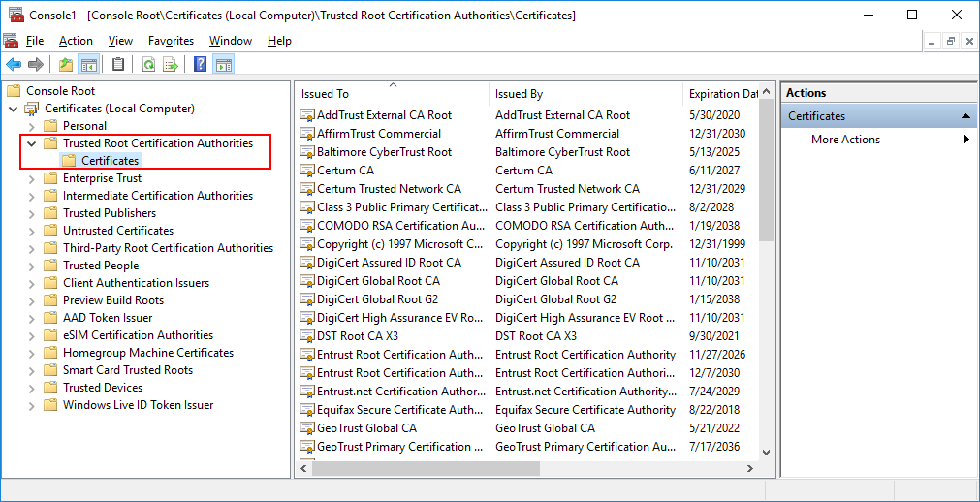The width and height of the screenshot is (980, 502).
Task: Minimize the inner console child window
Action: point(932,42)
